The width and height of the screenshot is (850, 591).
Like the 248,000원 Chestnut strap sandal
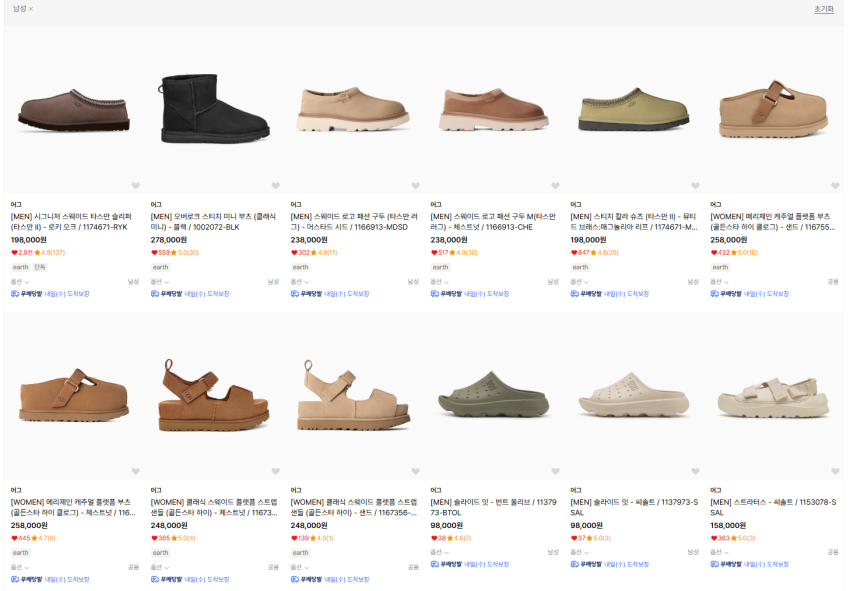pyautogui.click(x=275, y=471)
